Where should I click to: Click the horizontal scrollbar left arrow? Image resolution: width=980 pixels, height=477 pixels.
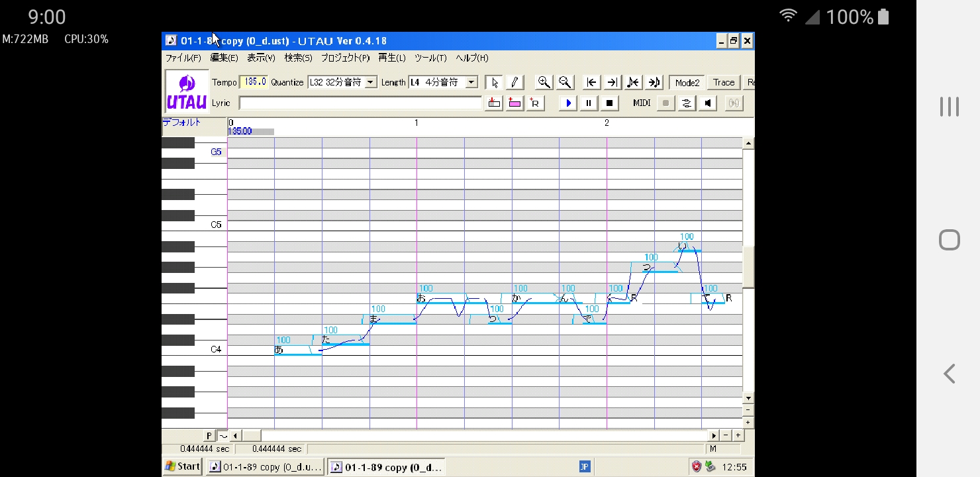(x=235, y=435)
